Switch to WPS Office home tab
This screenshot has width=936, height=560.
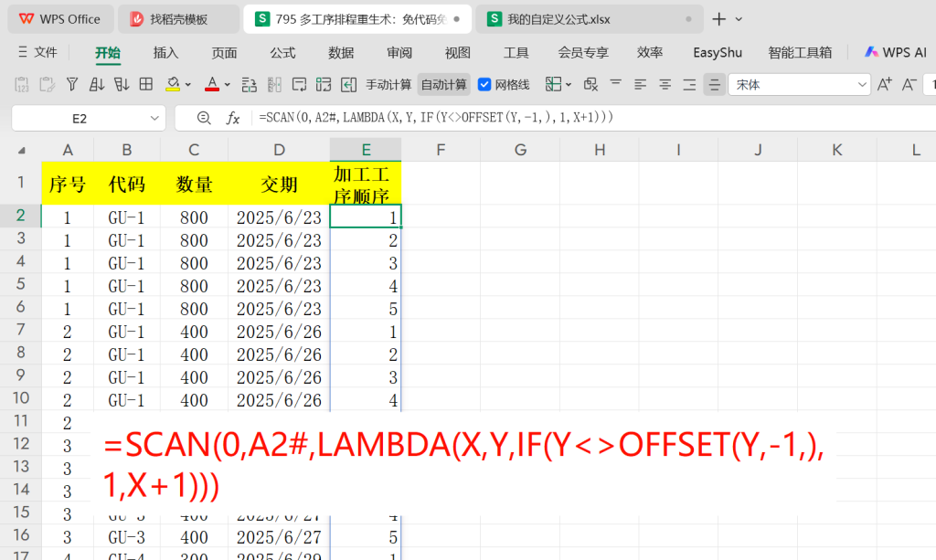click(x=59, y=19)
